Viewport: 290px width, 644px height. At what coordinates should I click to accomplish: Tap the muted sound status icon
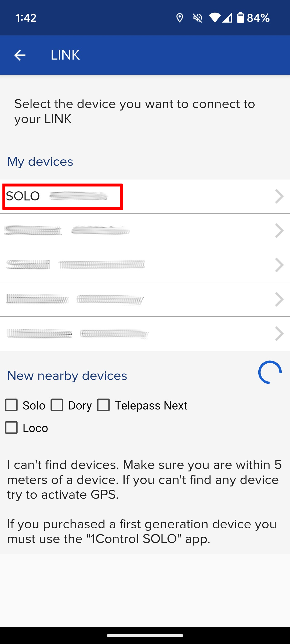click(198, 18)
